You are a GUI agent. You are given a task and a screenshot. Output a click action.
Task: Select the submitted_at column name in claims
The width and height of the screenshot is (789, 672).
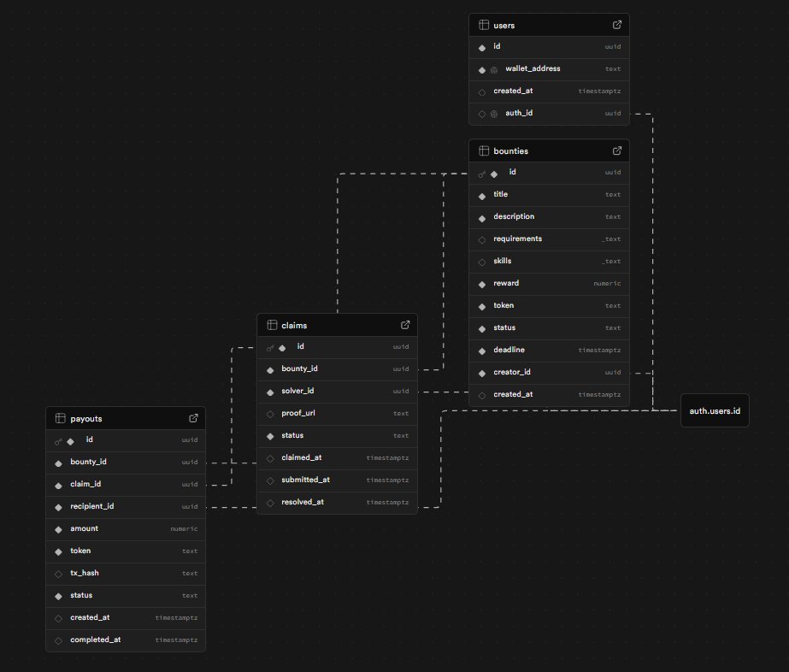305,480
